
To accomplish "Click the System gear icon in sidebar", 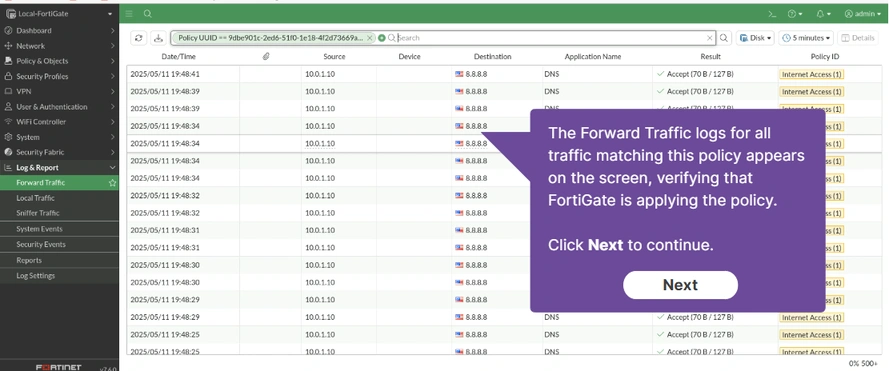I will click(8, 137).
